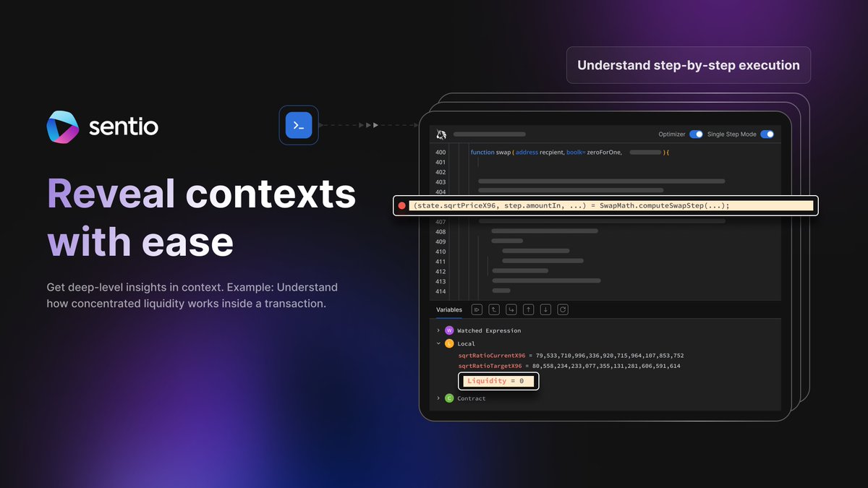Image resolution: width=868 pixels, height=488 pixels.
Task: Expand the Contract variables section
Action: coord(438,398)
